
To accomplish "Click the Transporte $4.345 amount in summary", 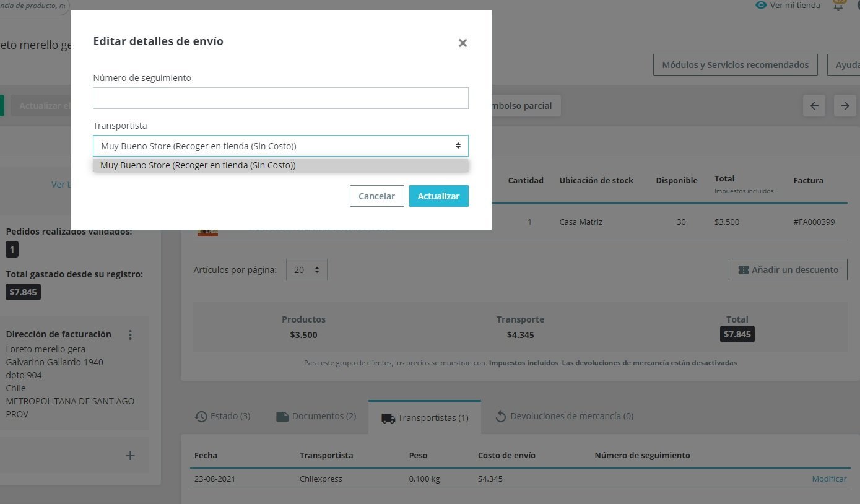I will click(520, 335).
